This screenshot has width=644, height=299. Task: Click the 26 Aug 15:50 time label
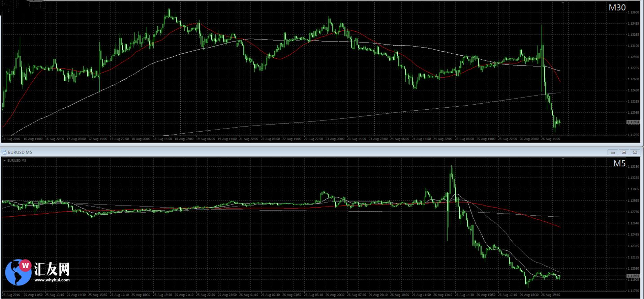coord(486,295)
